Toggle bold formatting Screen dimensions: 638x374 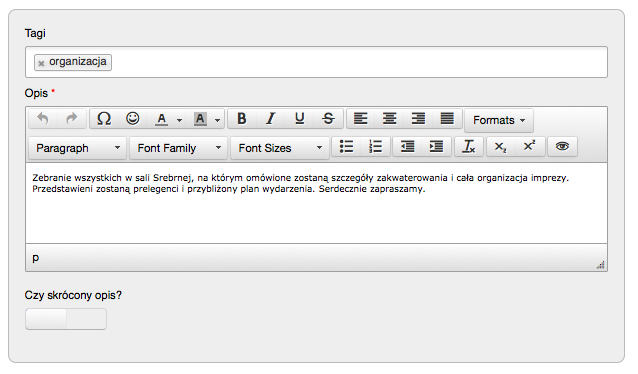[x=242, y=119]
